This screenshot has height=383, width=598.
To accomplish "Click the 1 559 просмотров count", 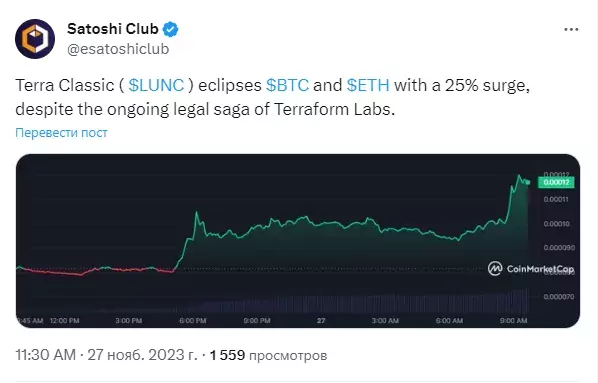I will point(268,355).
